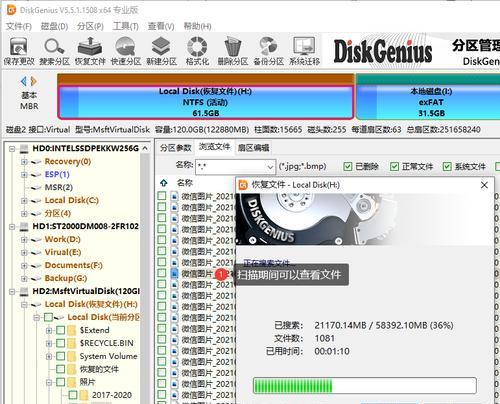The height and width of the screenshot is (404, 500).
Task: Switch to the 扇区编辑 tab
Action: click(x=253, y=148)
